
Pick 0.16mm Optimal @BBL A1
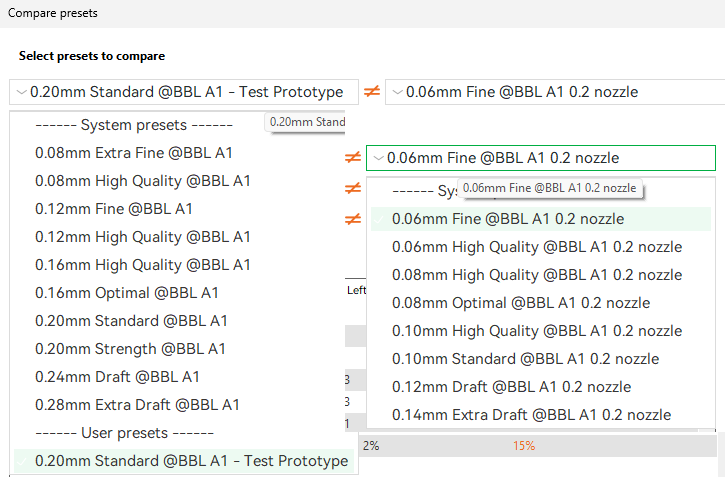tap(127, 293)
